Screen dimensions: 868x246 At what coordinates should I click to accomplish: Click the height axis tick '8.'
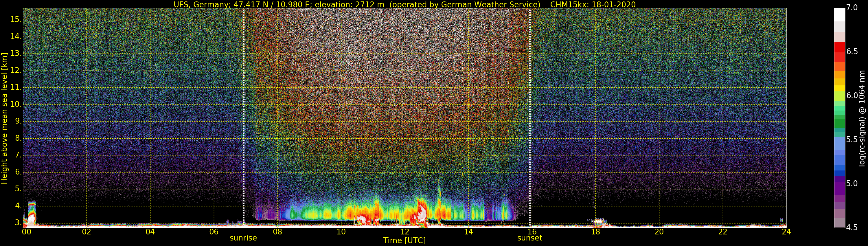[x=18, y=138]
